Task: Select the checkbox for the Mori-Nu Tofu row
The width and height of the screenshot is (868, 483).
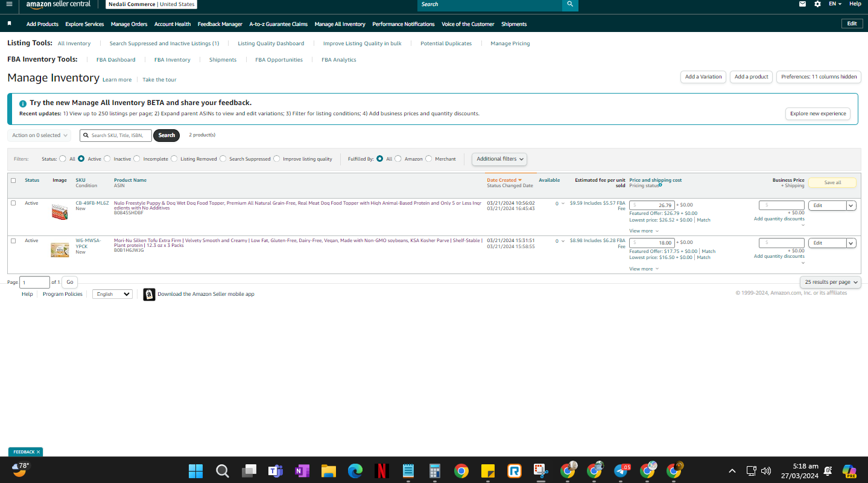Action: [13, 240]
